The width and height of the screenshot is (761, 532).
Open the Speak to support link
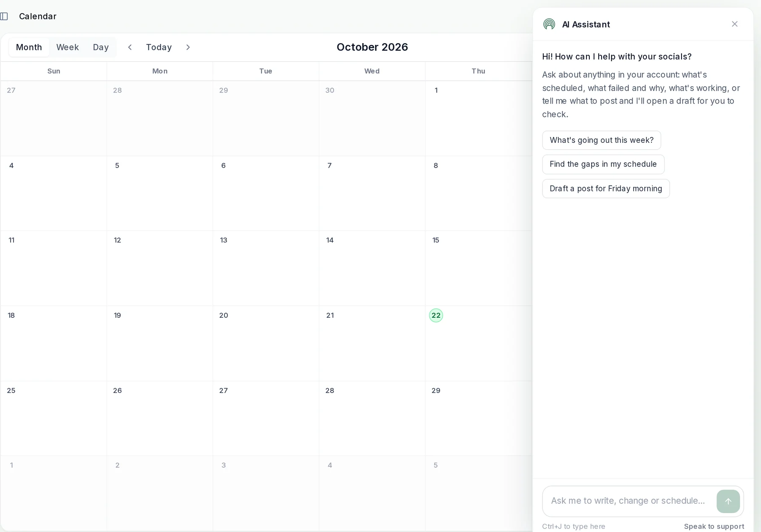click(x=714, y=526)
